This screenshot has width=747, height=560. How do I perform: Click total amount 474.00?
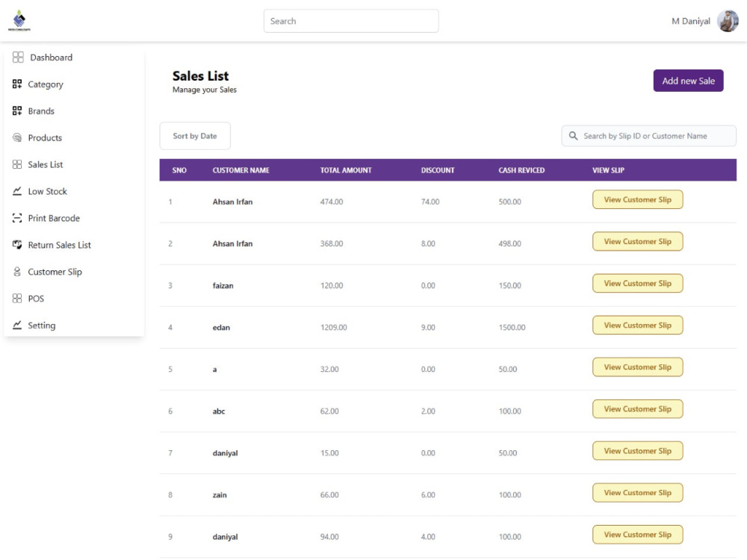(x=332, y=202)
